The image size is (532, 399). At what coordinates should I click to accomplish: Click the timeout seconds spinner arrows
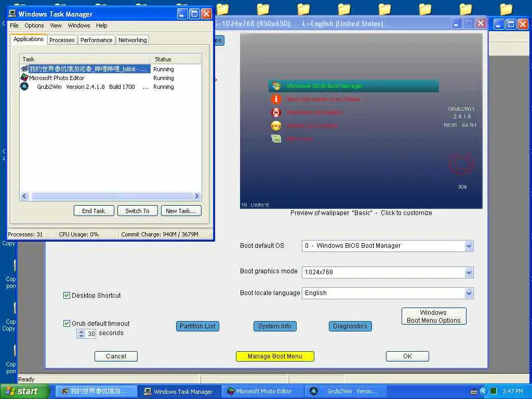81,334
